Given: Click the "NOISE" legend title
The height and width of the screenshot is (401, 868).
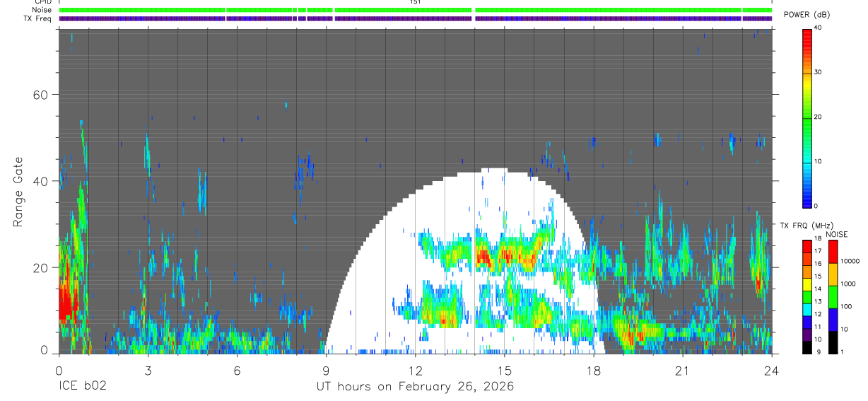Looking at the screenshot, I should click(x=838, y=234).
